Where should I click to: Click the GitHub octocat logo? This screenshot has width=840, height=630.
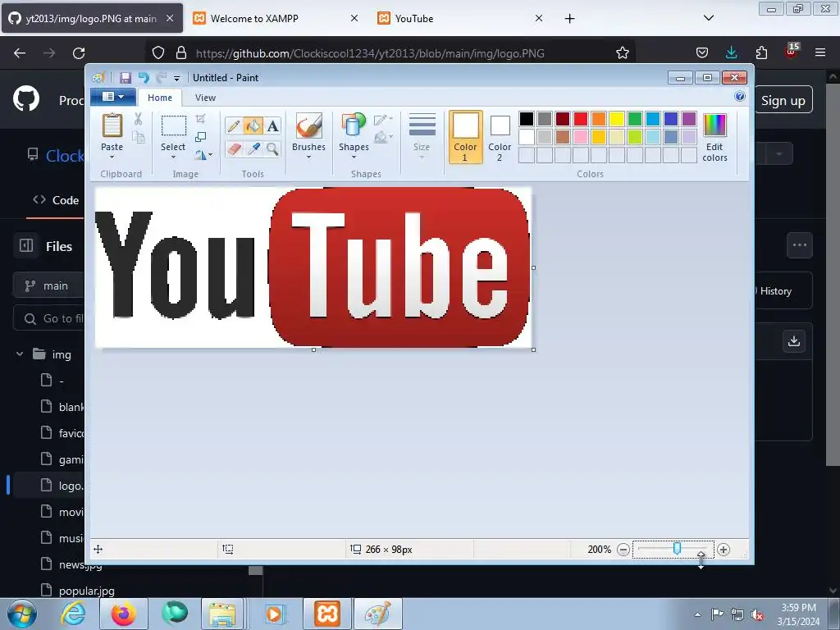point(26,98)
